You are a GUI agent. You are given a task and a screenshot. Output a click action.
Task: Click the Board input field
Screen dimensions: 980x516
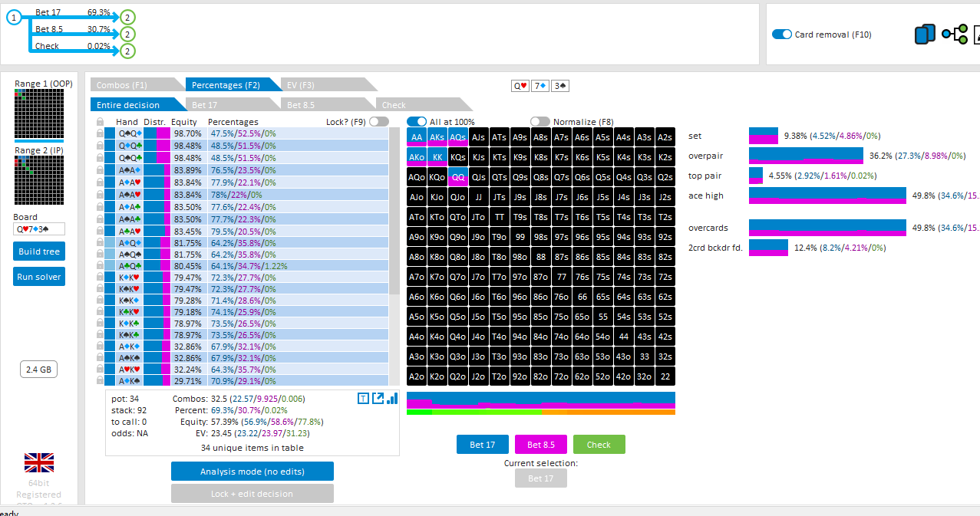pos(38,228)
